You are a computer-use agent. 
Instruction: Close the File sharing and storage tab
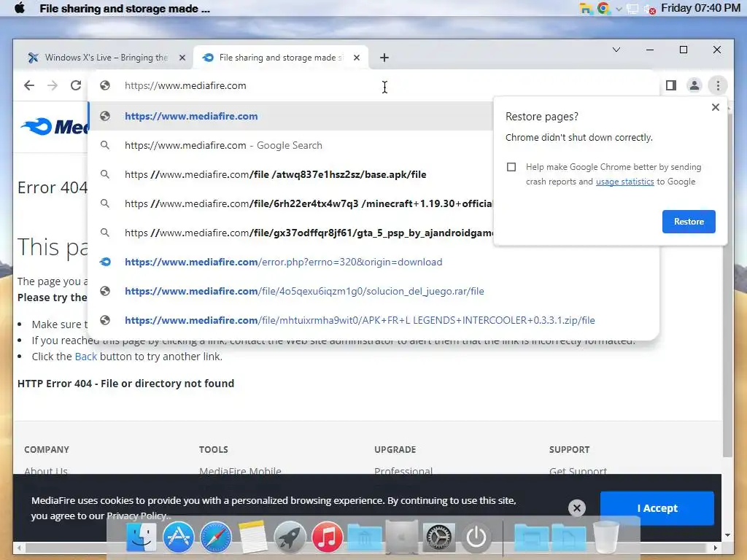[356, 58]
